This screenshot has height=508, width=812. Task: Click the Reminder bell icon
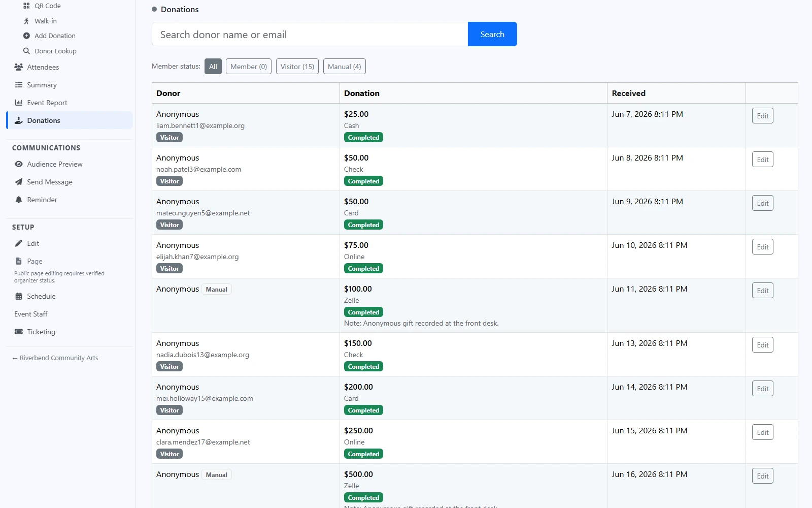tap(19, 200)
